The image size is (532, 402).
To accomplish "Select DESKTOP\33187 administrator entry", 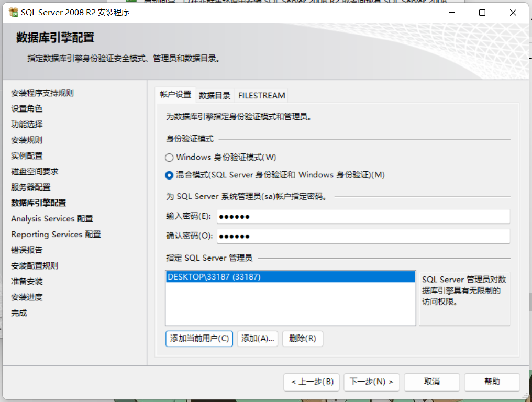I will pyautogui.click(x=291, y=277).
